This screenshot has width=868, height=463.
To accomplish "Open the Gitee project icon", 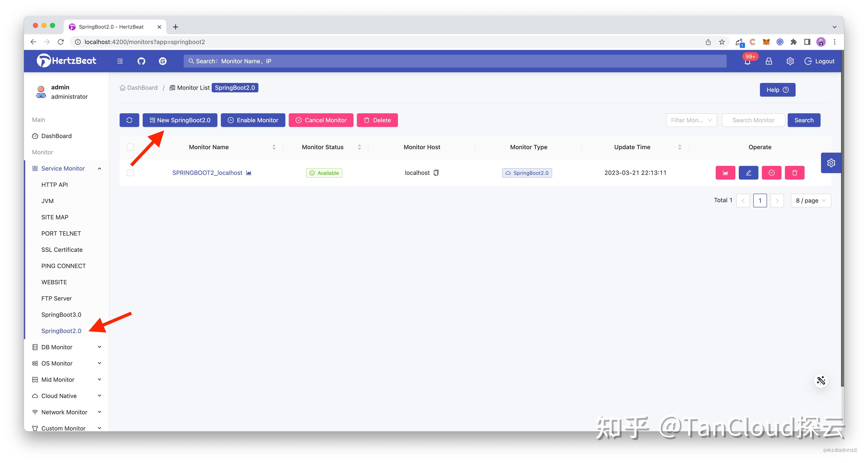I will pyautogui.click(x=163, y=61).
